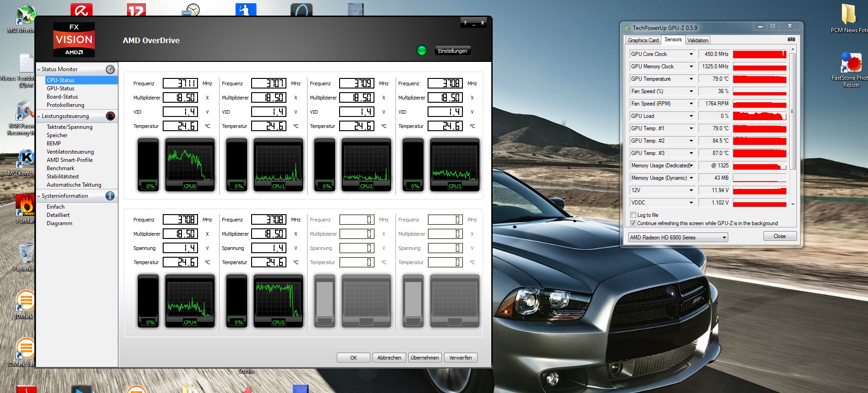Viewport: 868px width, 393px height.
Task: Click the green status indicator in OverDrive
Action: 422,50
